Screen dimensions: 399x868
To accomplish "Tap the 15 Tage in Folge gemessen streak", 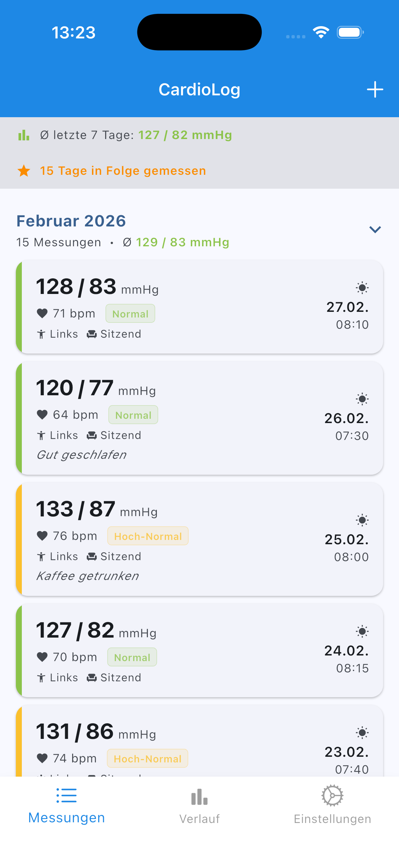I will point(123,171).
